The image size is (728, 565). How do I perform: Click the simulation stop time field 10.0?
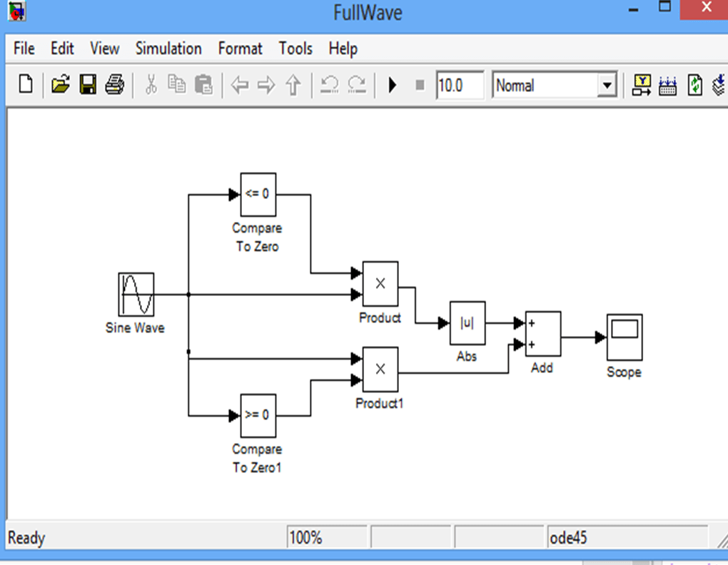[x=460, y=85]
